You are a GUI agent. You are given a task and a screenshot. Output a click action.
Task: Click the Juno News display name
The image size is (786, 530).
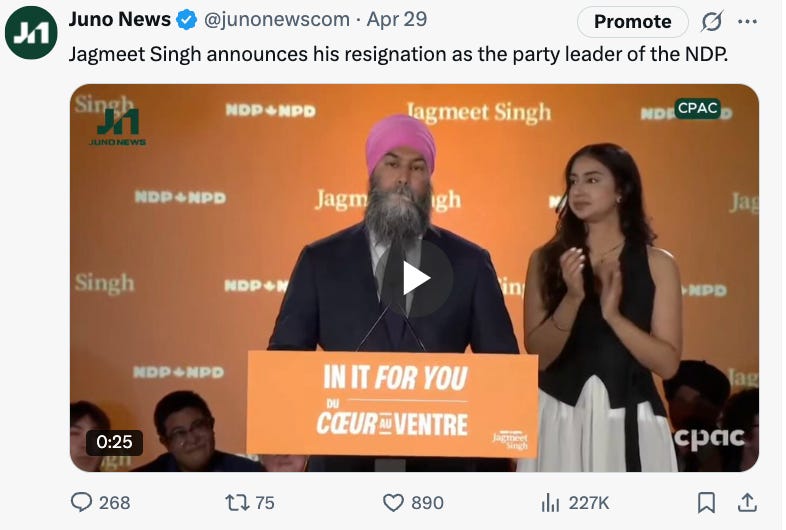point(120,19)
